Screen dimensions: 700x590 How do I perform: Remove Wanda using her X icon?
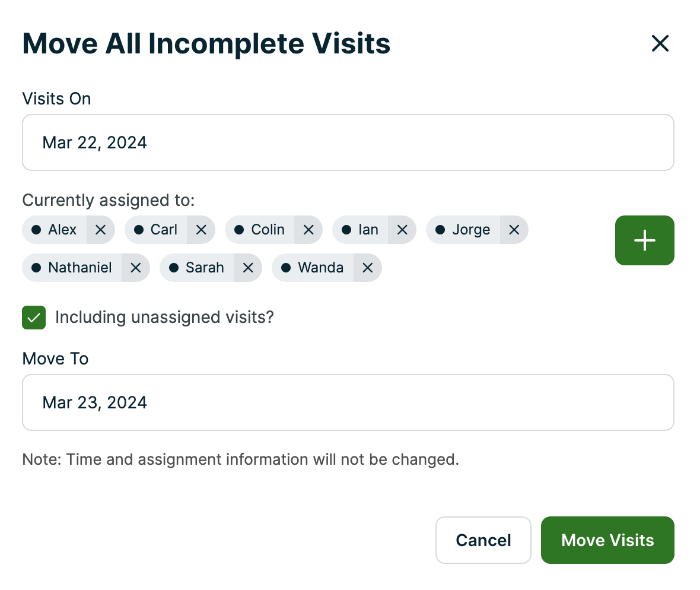(x=367, y=268)
